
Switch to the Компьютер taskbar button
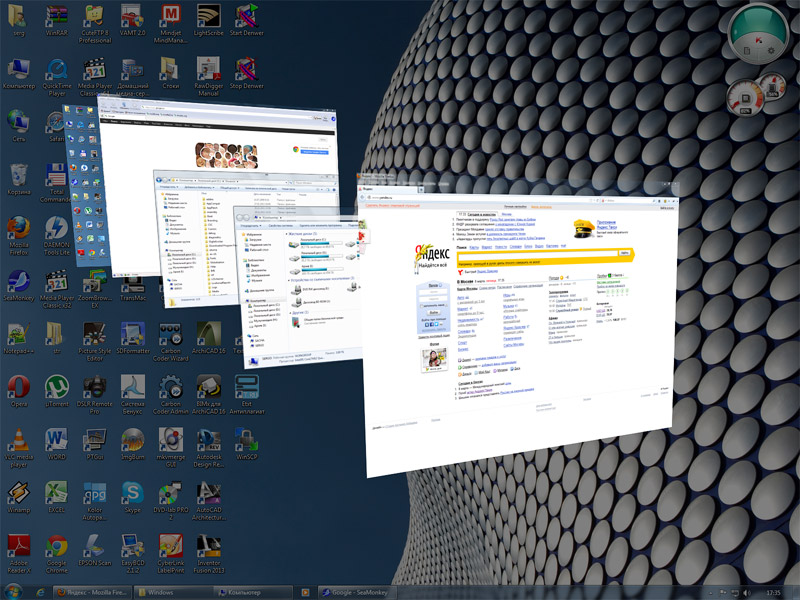click(254, 592)
